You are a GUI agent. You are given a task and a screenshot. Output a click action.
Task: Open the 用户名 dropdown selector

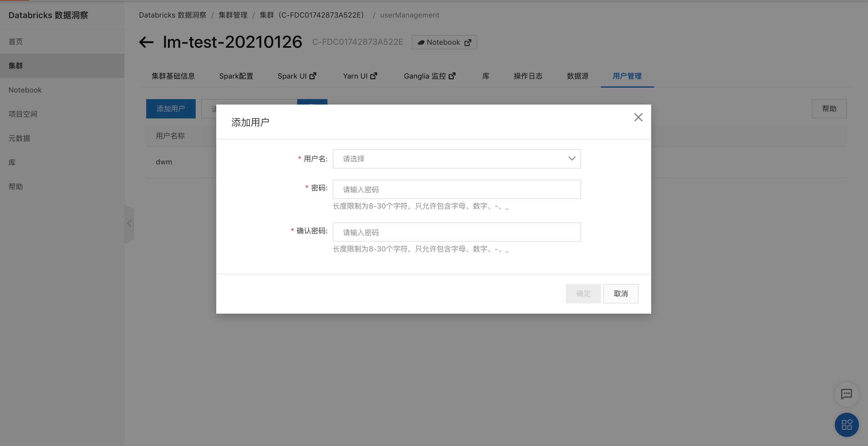coord(457,159)
